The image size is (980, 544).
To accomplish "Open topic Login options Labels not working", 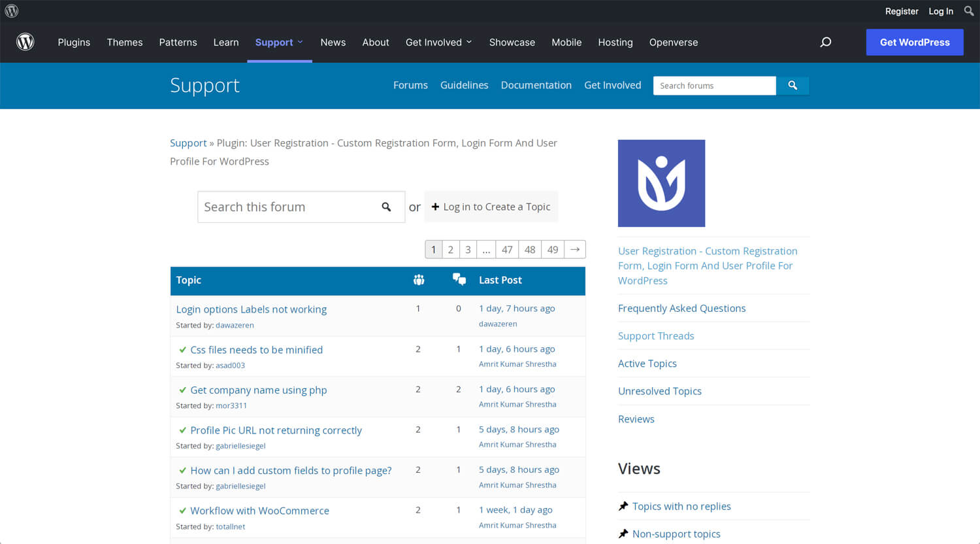I will 252,309.
